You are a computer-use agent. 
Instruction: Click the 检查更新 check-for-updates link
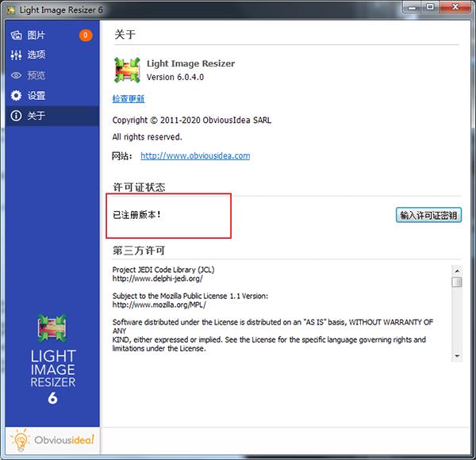[x=129, y=98]
